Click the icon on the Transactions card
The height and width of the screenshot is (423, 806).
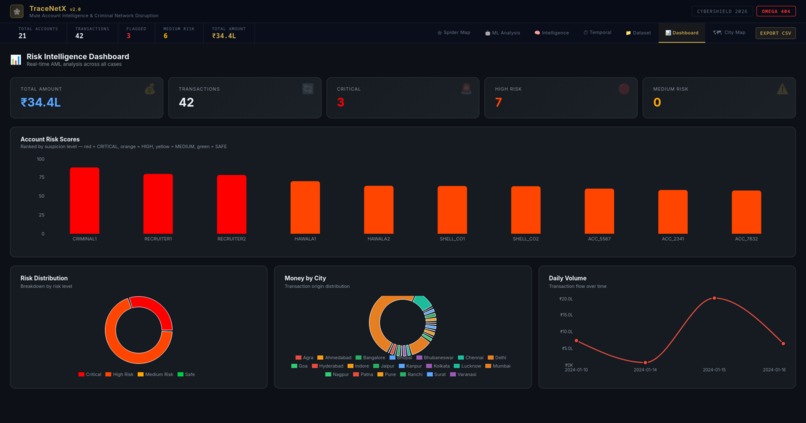click(307, 89)
